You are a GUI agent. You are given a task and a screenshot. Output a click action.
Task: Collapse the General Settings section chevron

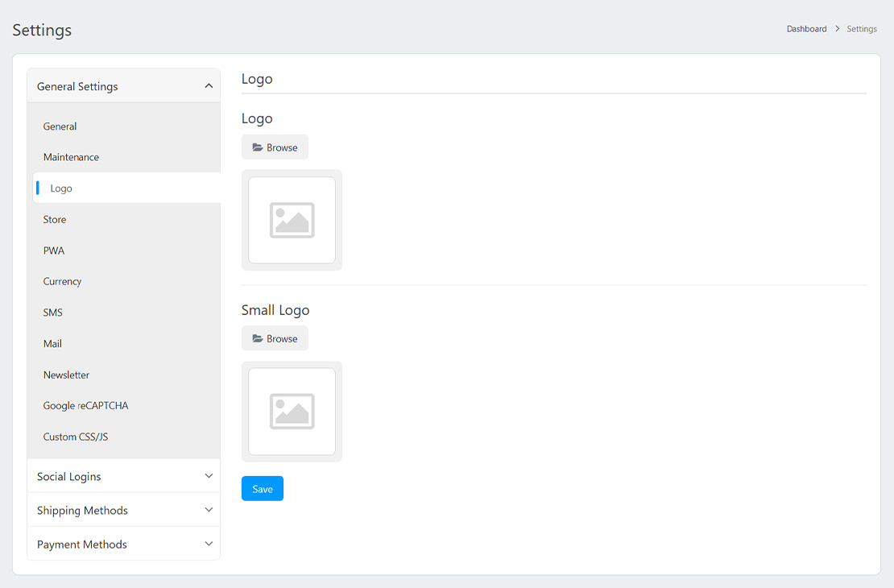pyautogui.click(x=209, y=86)
